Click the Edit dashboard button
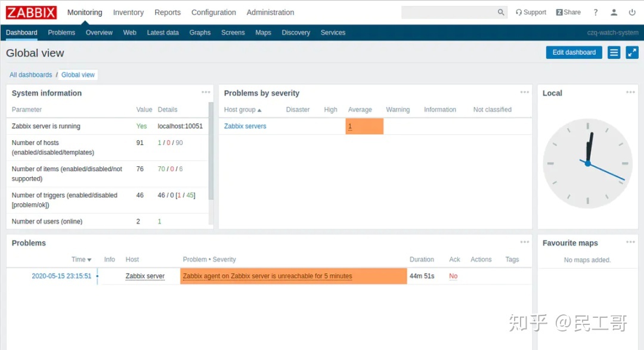 pos(574,52)
